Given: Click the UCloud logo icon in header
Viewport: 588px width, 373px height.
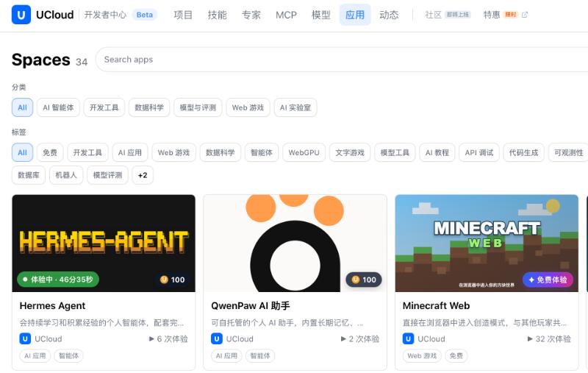Looking at the screenshot, I should tap(21, 15).
